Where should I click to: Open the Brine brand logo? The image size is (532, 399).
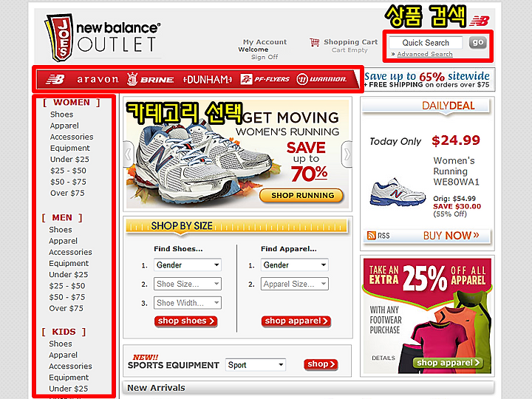(x=150, y=79)
